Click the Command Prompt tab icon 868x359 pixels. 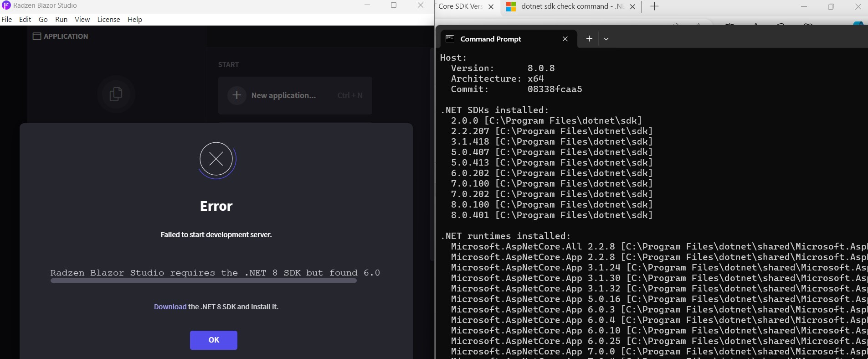(450, 39)
